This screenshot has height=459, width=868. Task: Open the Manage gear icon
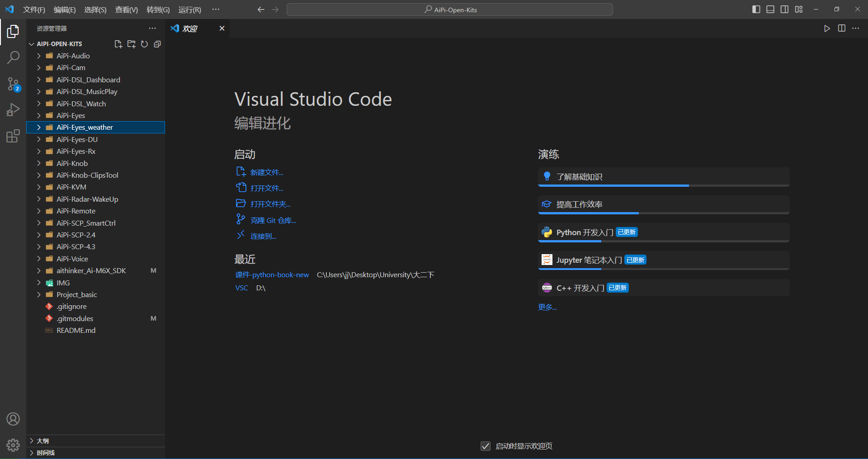click(x=13, y=445)
